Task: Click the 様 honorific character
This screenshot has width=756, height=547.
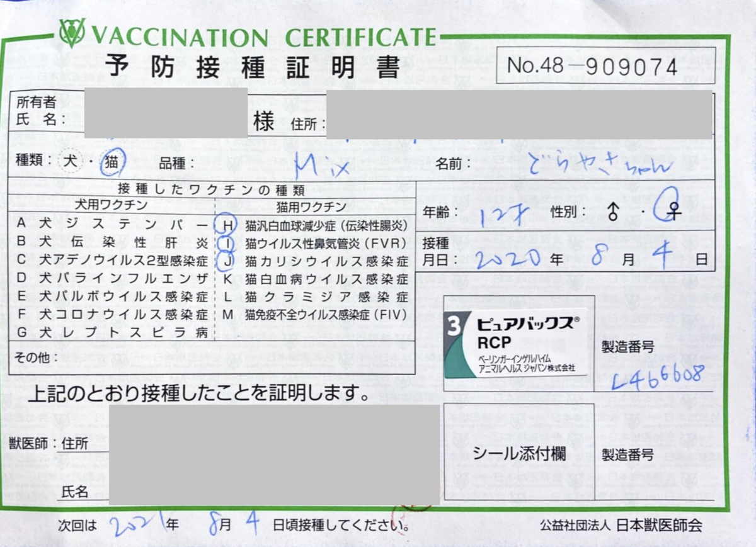Action: click(264, 121)
